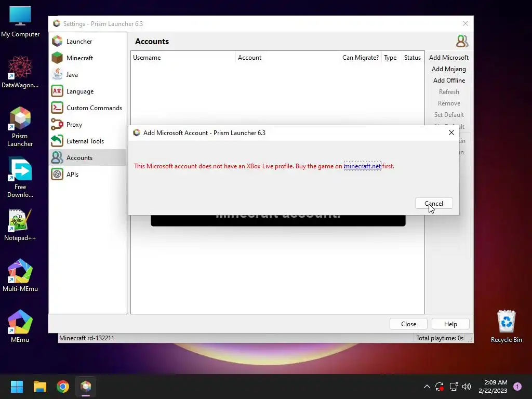Open the APIs settings icon
Screen dimensions: 532x399
click(57, 175)
